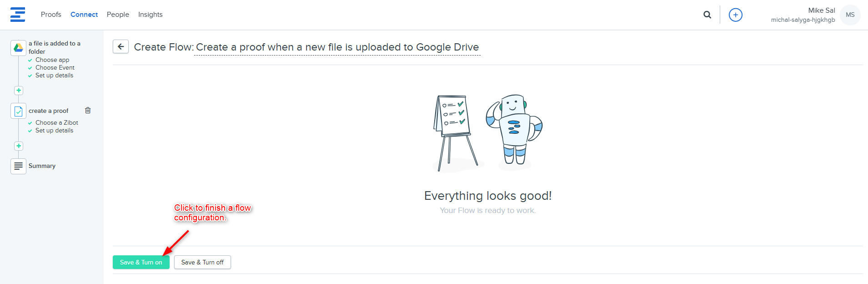Screen dimensions: 868x284
Task: Select the Google Drive trigger icon
Action: [x=18, y=47]
